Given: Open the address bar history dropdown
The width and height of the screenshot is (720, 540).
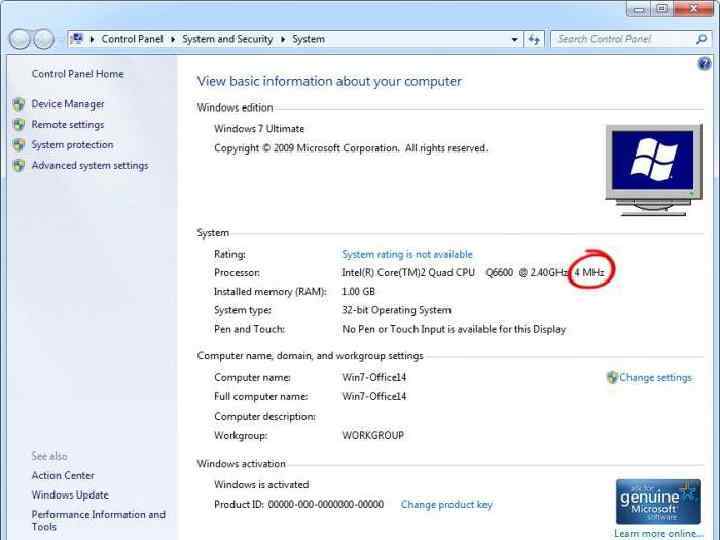Looking at the screenshot, I should (515, 39).
